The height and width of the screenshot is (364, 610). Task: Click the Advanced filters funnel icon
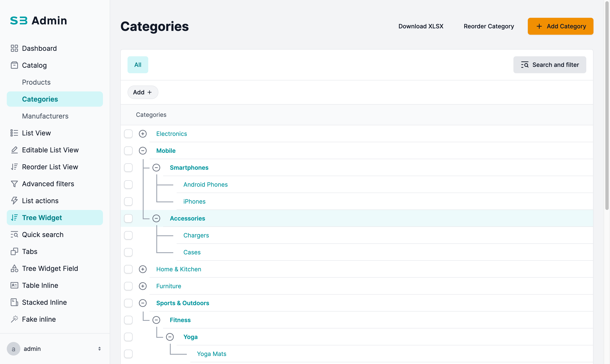coord(14,184)
